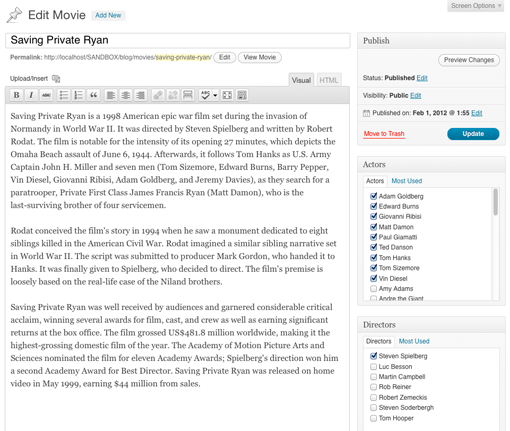This screenshot has width=510, height=431.
Task: Open the spellcheck language dropdown arrow
Action: tap(215, 95)
